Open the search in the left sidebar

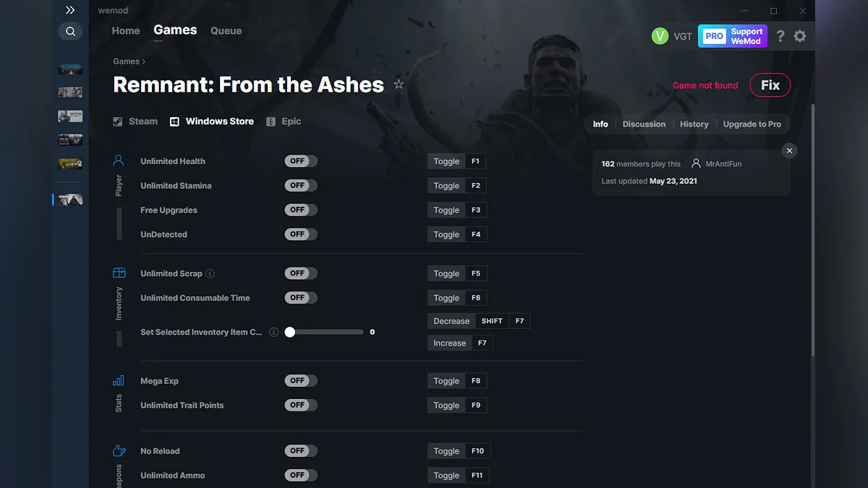point(70,31)
